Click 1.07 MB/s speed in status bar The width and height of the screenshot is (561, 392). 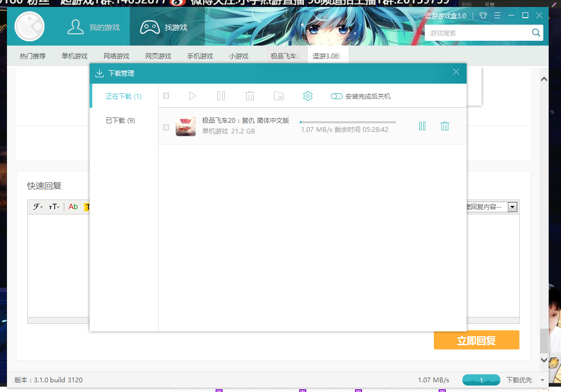coord(433,380)
